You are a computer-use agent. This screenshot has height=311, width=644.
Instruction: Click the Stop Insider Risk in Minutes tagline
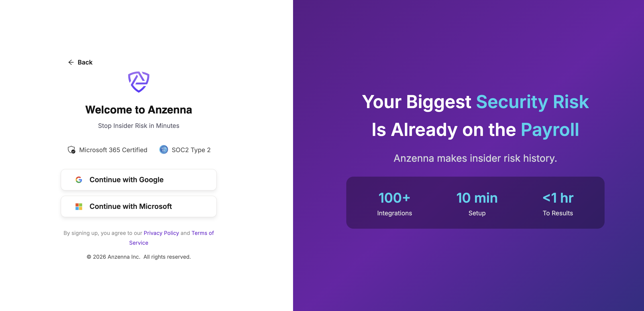139,126
